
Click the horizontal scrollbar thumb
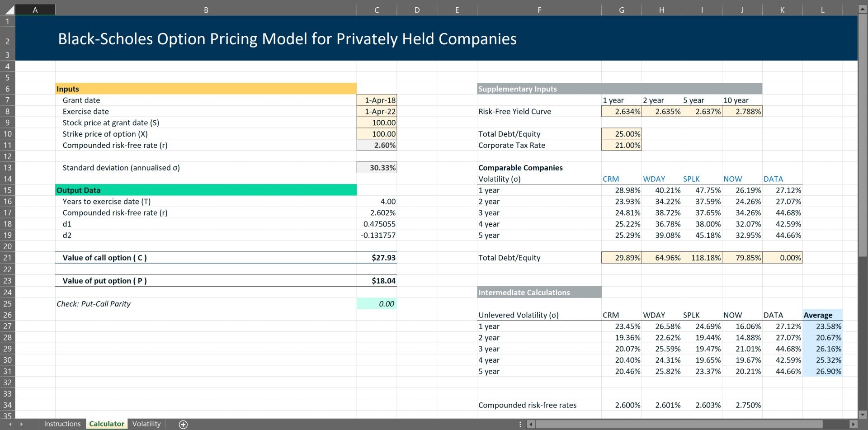(679, 424)
